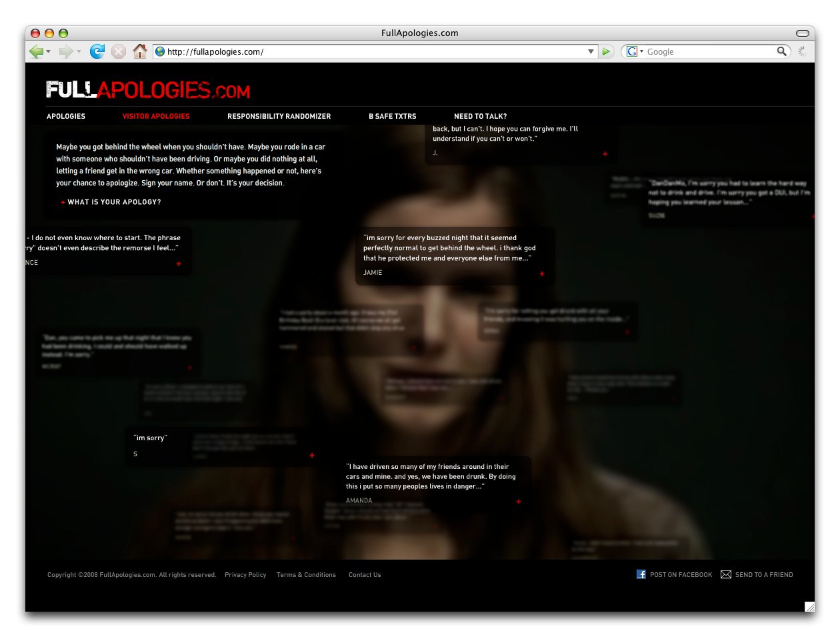
Task: Click the toolbar toggle pill in title bar
Action: pyautogui.click(x=803, y=33)
